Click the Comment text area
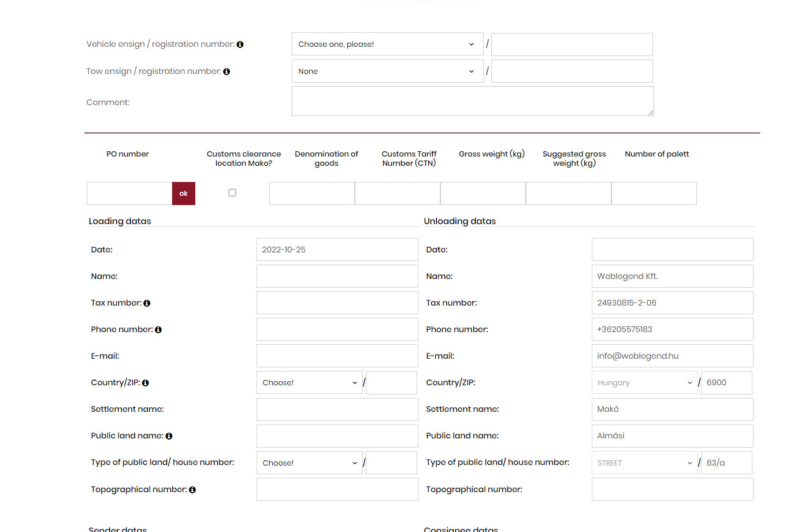 tap(472, 102)
